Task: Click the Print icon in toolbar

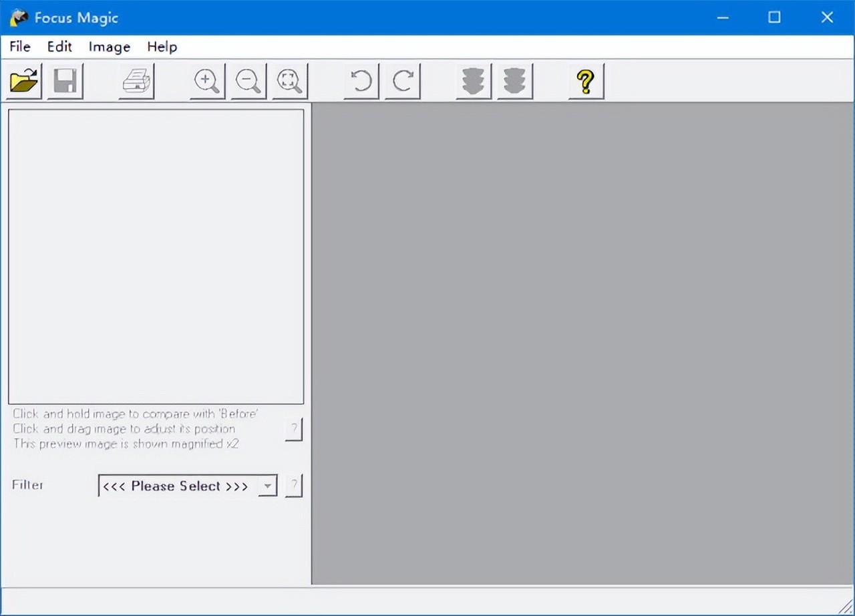Action: coord(137,82)
